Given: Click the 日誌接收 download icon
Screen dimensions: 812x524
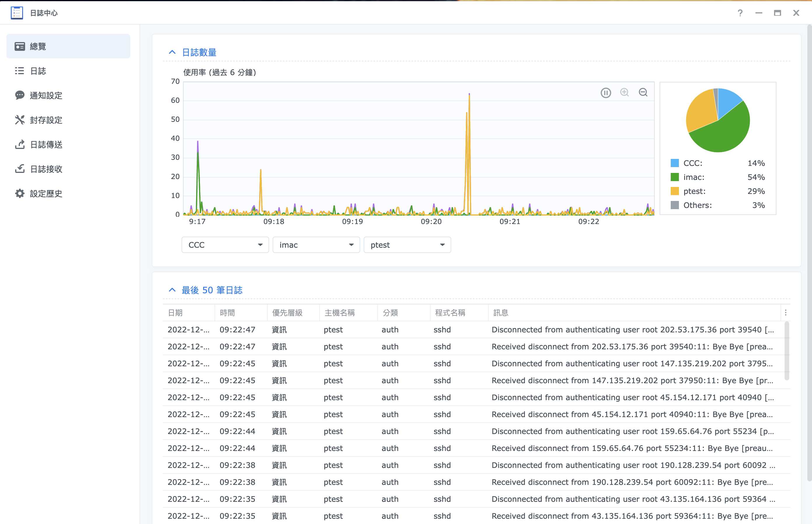Looking at the screenshot, I should point(20,169).
